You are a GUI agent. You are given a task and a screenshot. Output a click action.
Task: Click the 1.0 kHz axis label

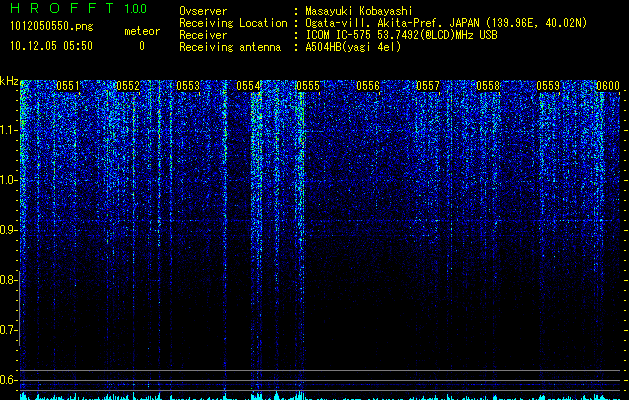8,181
